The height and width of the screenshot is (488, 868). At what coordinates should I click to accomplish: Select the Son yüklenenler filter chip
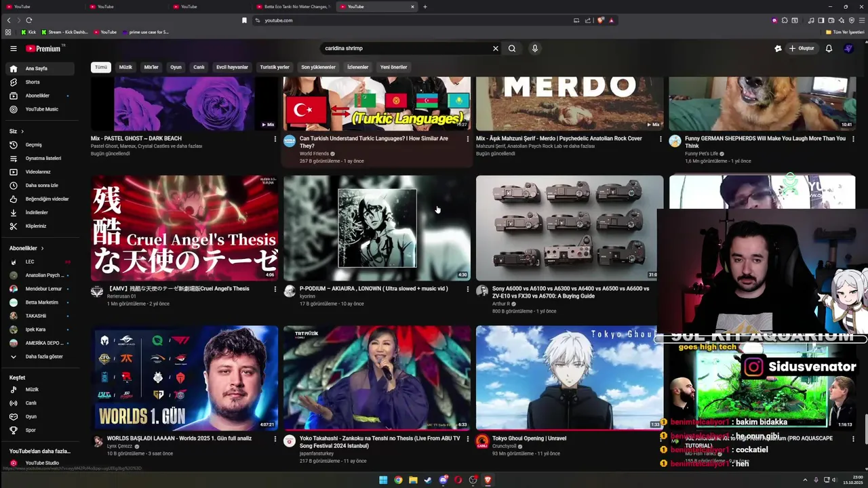pos(319,67)
